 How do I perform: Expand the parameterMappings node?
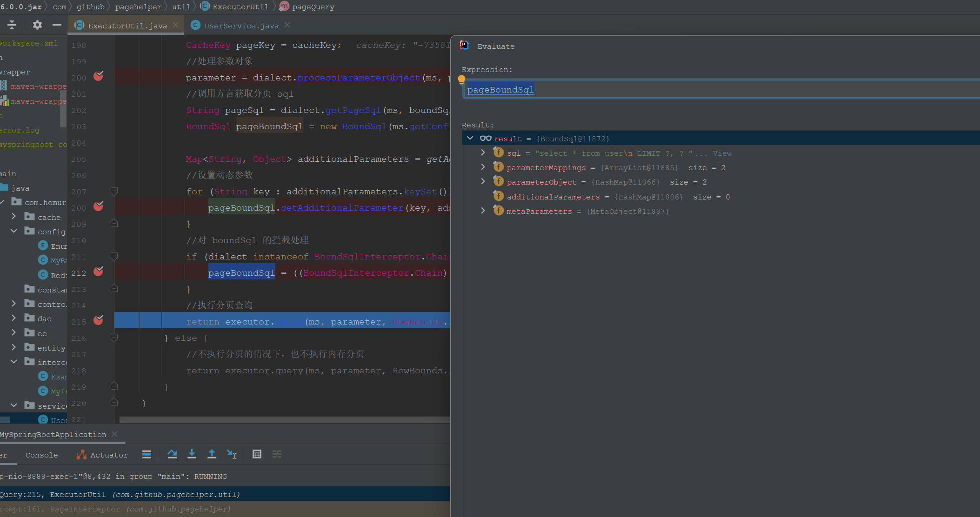pos(483,167)
